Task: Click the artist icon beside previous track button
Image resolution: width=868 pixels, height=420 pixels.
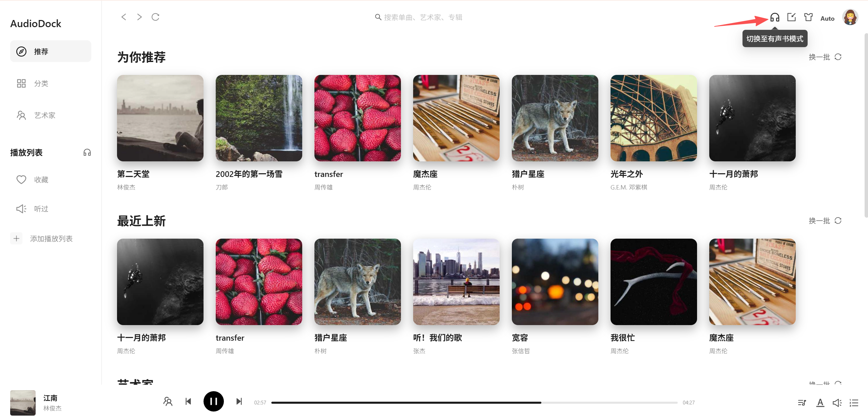Action: click(x=168, y=401)
